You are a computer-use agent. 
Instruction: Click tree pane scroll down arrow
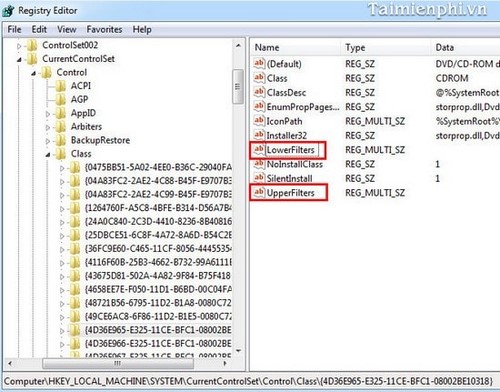click(238, 351)
